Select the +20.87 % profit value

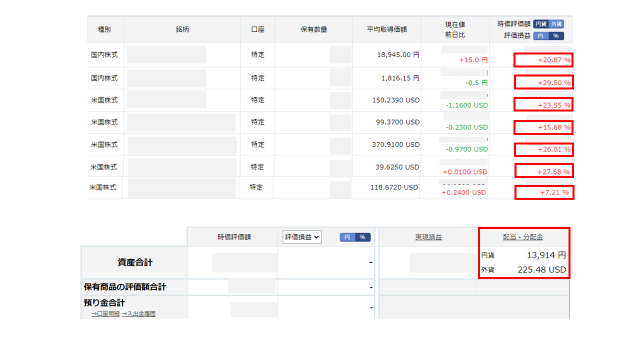[x=553, y=60]
